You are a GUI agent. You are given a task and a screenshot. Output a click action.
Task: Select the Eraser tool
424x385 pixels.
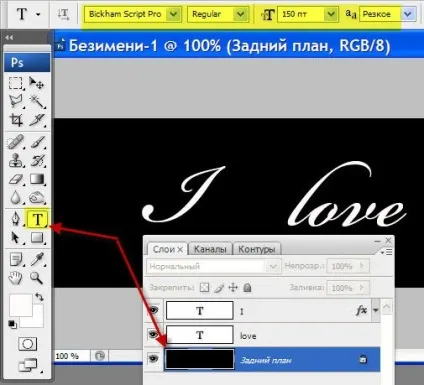tap(16, 179)
